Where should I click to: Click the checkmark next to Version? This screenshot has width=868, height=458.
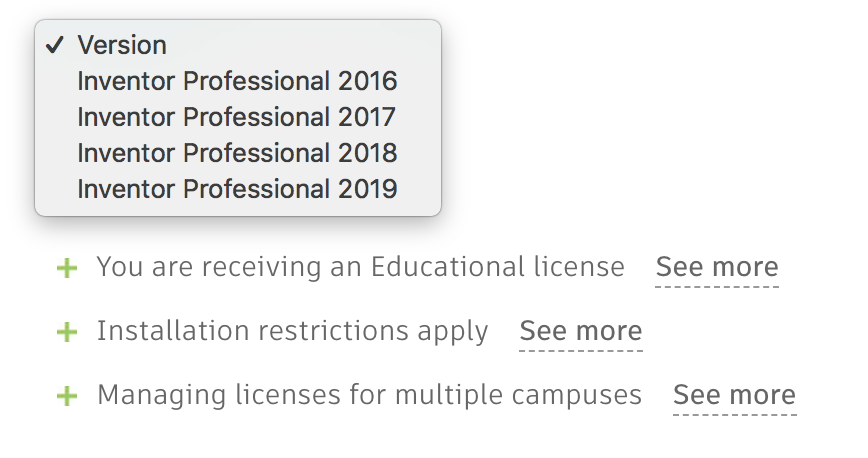pos(56,45)
